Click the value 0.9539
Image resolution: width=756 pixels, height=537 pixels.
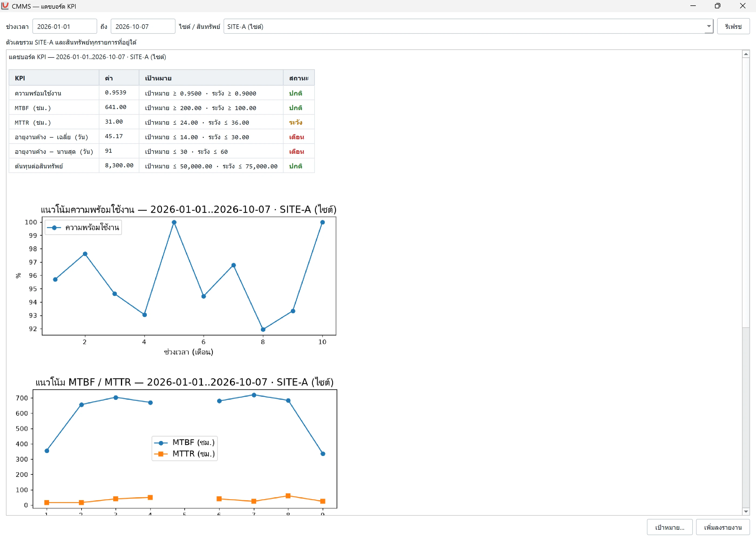tap(116, 93)
